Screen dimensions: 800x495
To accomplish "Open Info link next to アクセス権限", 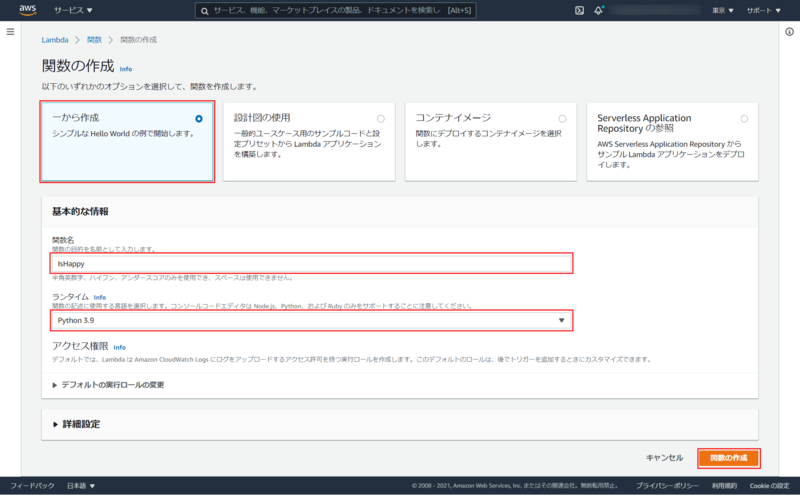I will click(x=120, y=347).
